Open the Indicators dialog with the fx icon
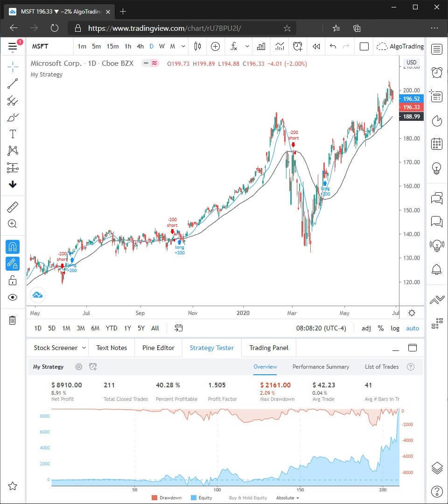The width and height of the screenshot is (448, 504). pos(233,46)
